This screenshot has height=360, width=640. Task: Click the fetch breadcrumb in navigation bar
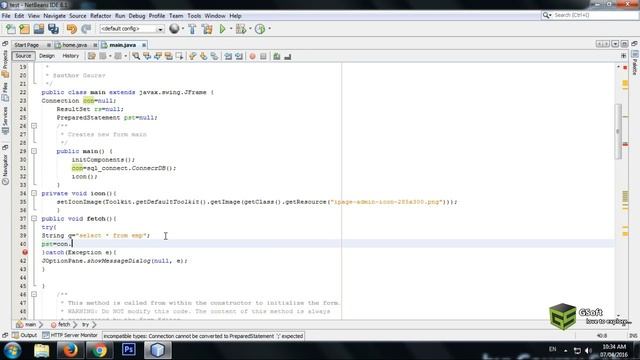coord(60,324)
